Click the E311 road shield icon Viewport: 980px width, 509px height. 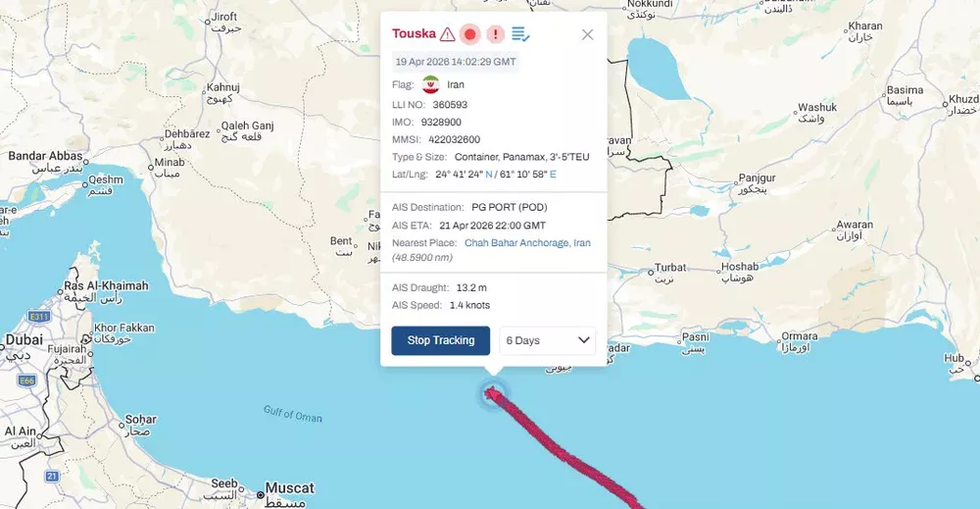[39, 317]
